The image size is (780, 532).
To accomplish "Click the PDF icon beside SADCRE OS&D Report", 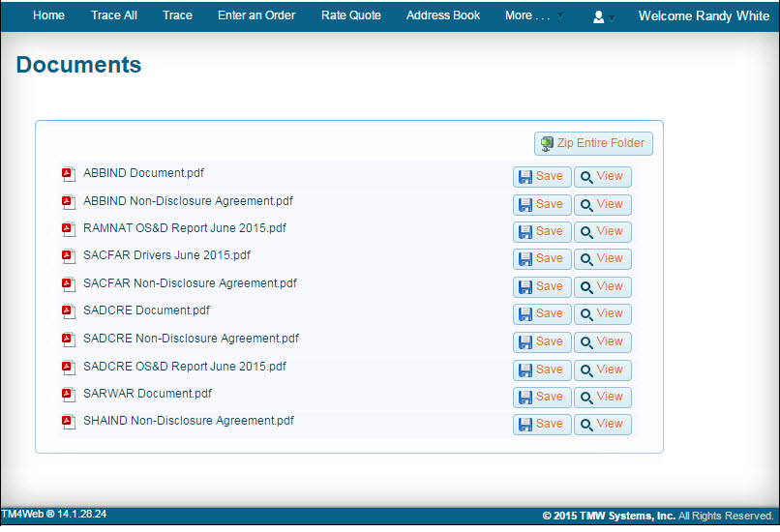I will (69, 367).
